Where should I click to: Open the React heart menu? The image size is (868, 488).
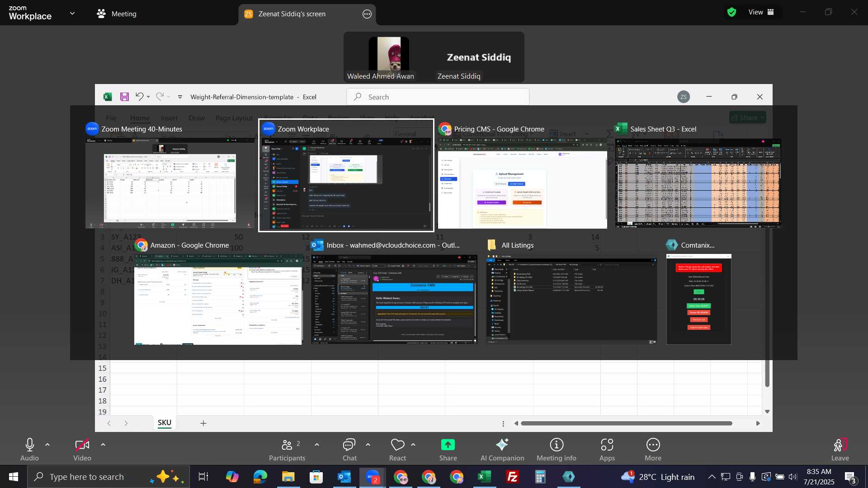click(397, 450)
